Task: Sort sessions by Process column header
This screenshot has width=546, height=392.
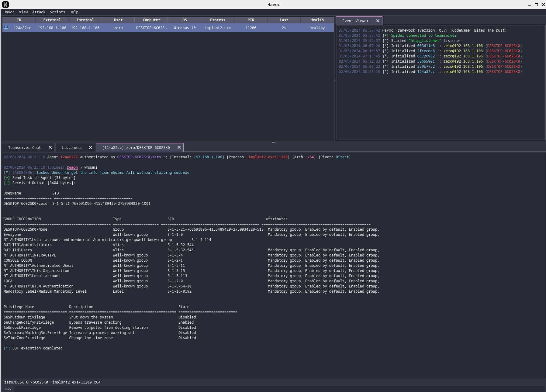Action: tap(218, 20)
